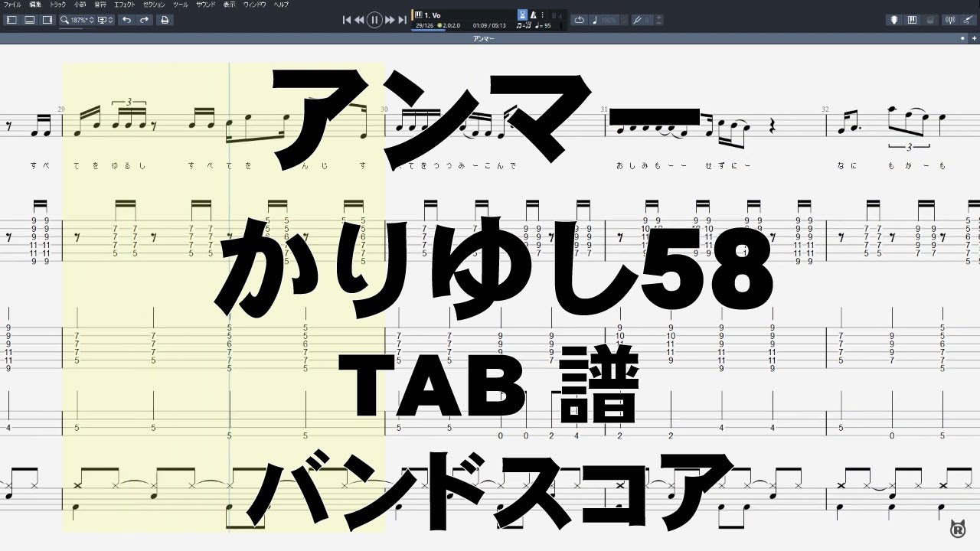Click the tuning fork transposition icon
This screenshot has width=980, height=551.
(637, 20)
